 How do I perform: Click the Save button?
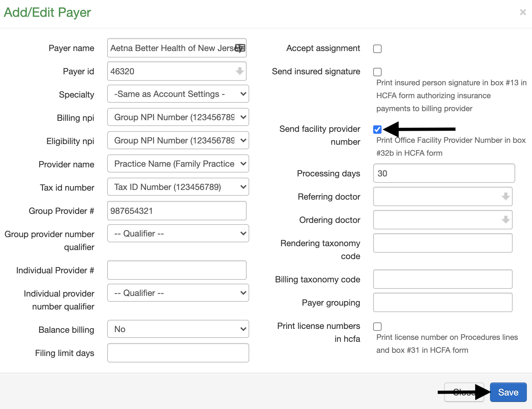(x=508, y=392)
